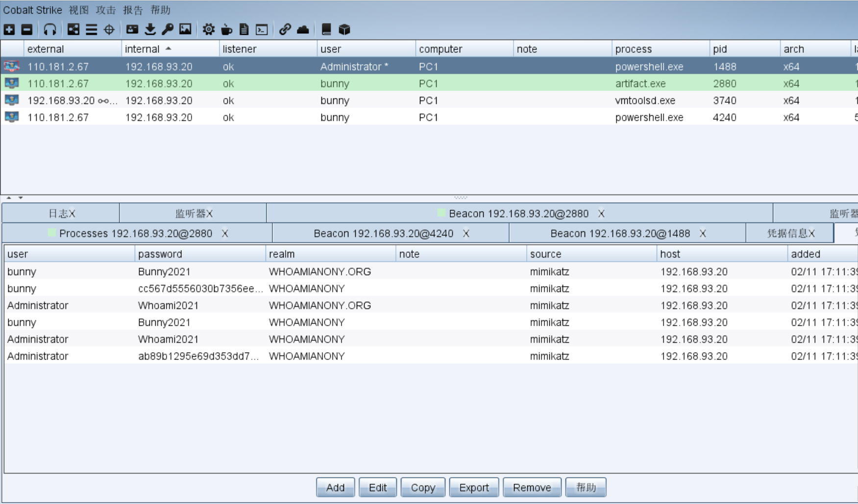This screenshot has height=504, width=858.
Task: Sort sessions by the arch column
Action: [x=815, y=49]
